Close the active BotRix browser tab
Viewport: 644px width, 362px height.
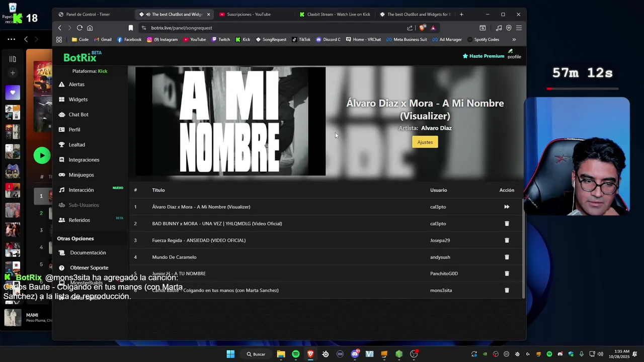(x=208, y=14)
